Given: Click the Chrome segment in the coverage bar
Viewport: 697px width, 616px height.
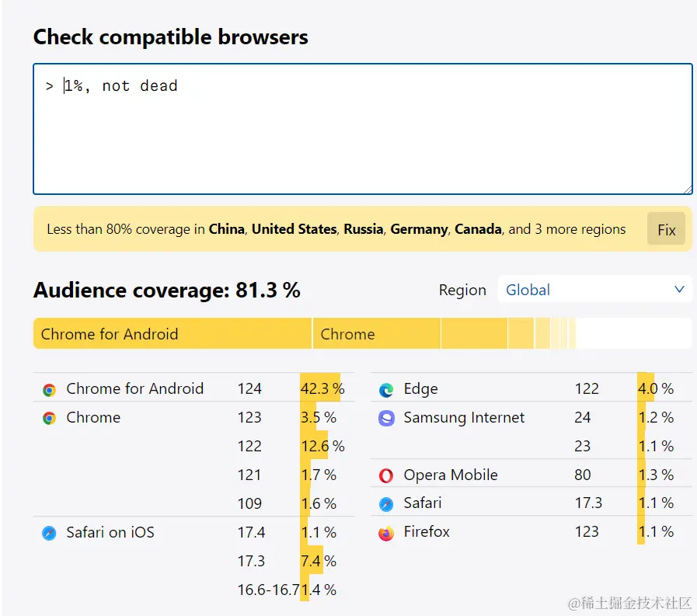Looking at the screenshot, I should point(377,334).
